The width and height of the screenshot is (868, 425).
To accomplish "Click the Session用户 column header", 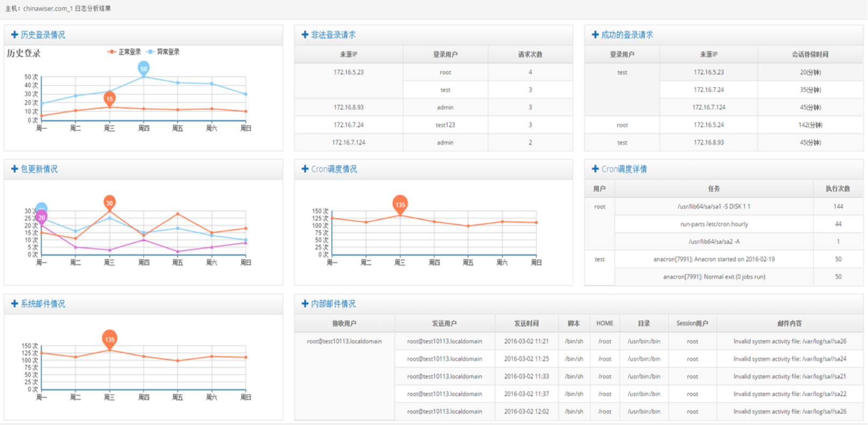I will (x=692, y=323).
